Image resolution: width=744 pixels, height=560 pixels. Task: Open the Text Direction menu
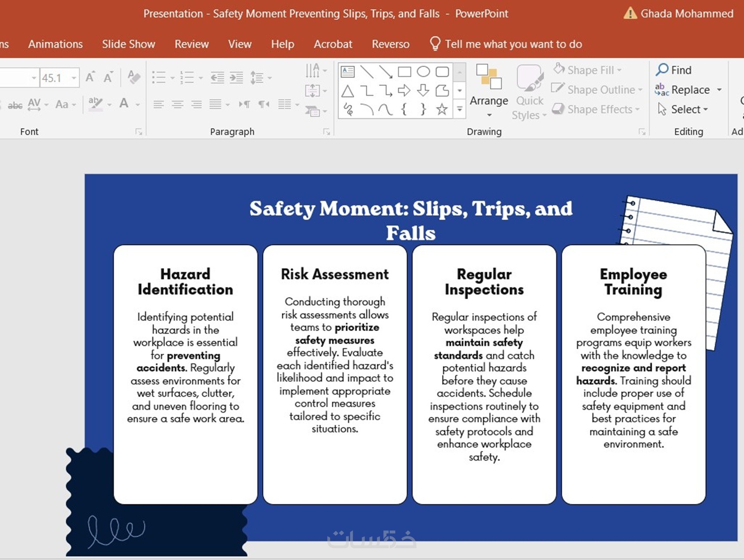pos(316,70)
